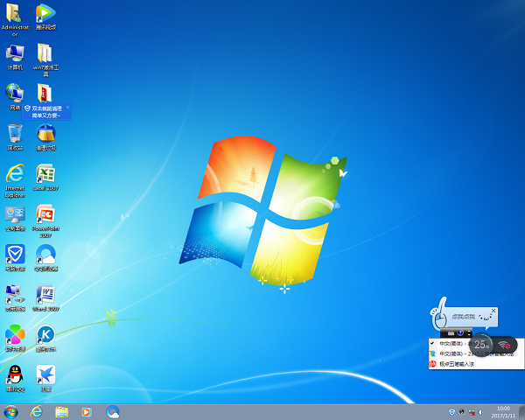Click the volume speaker tray icon
The image size is (525, 420).
pos(480,411)
